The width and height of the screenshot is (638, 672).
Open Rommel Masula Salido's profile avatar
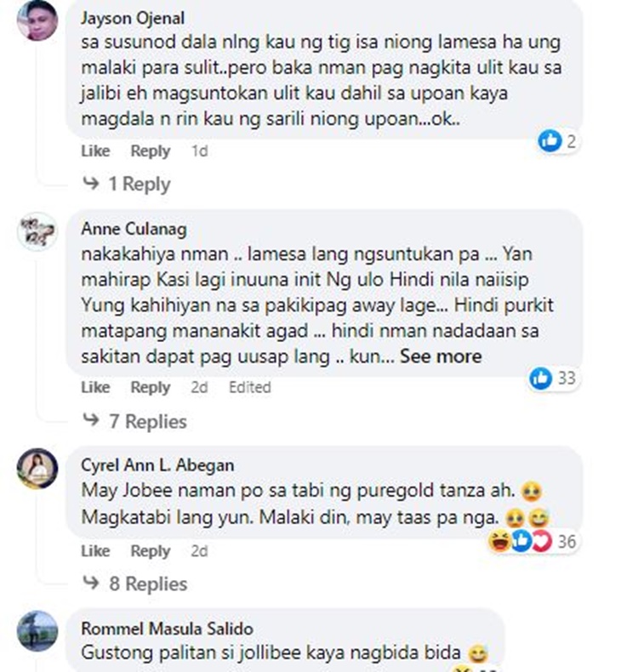37,631
